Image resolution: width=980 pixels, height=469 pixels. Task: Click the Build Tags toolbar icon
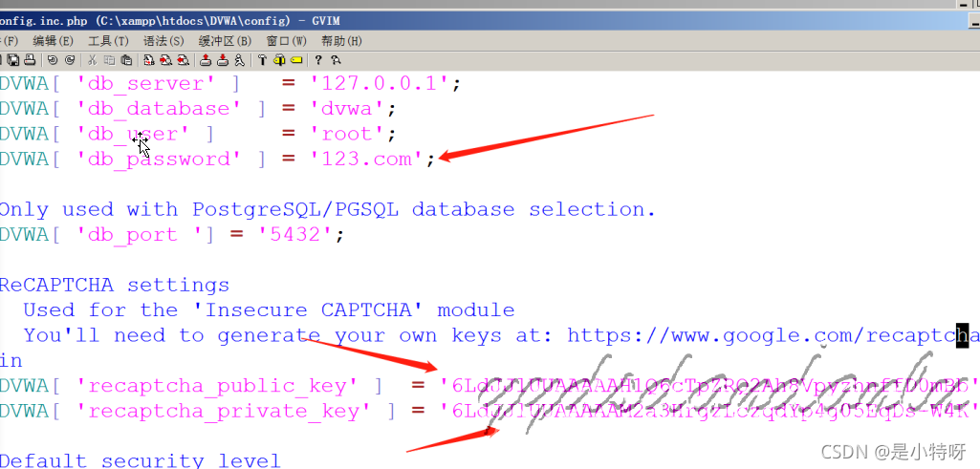[x=279, y=60]
